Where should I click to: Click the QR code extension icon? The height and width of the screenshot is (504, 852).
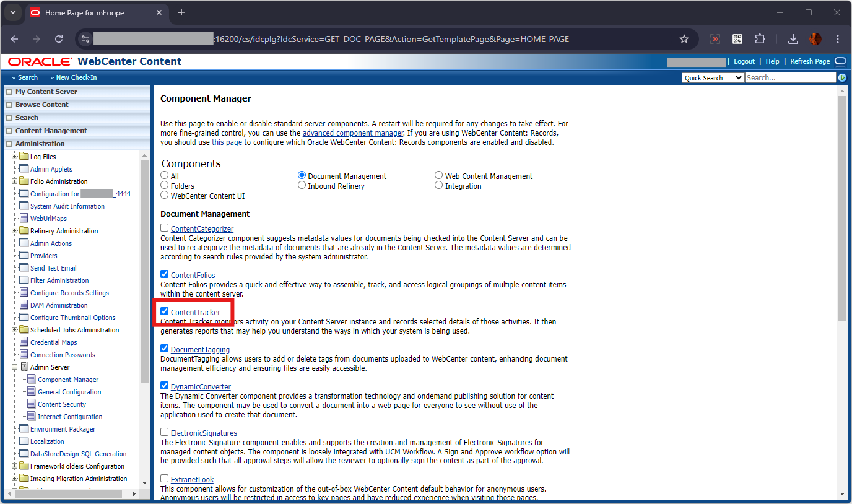(x=737, y=39)
